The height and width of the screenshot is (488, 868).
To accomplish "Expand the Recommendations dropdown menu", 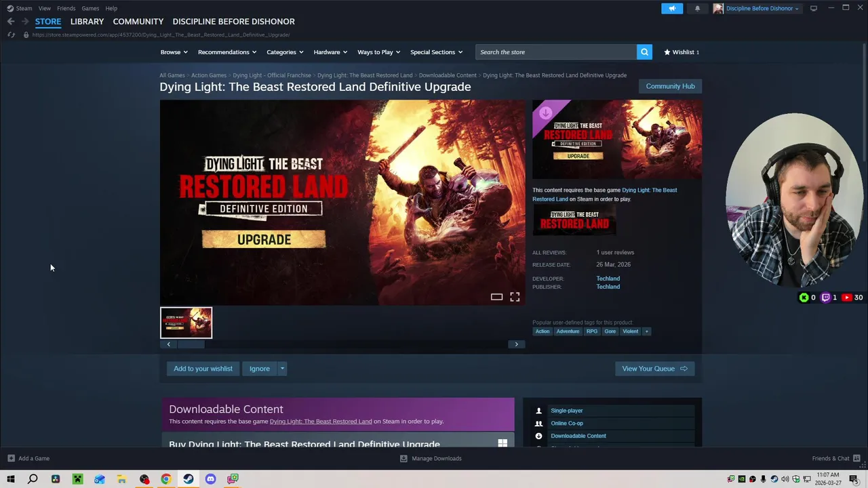I will [x=227, y=52].
